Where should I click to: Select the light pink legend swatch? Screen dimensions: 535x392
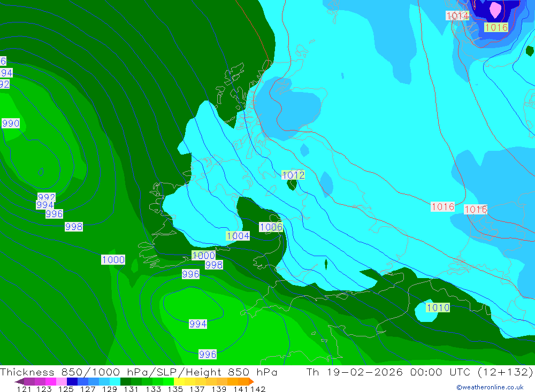tap(62, 382)
